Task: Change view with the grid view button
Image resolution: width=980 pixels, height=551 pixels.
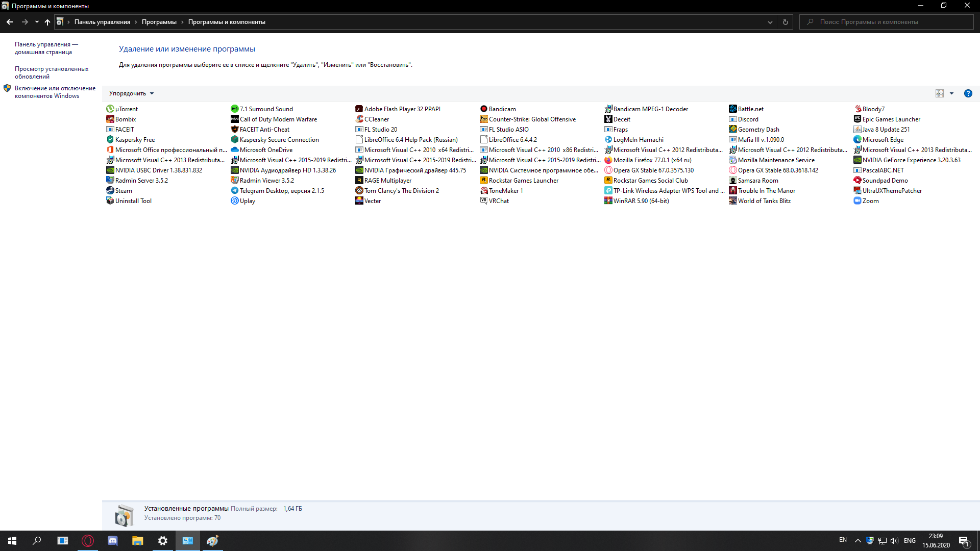Action: (x=939, y=93)
